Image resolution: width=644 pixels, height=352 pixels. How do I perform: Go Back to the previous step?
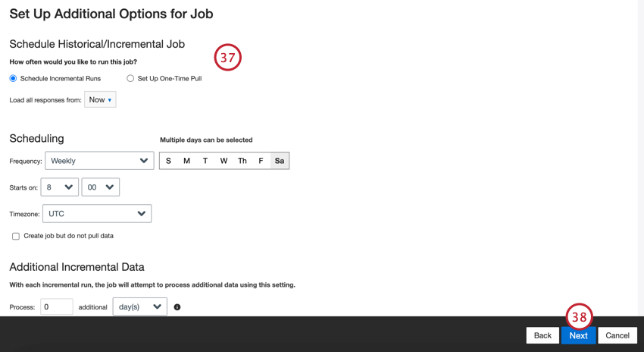pyautogui.click(x=542, y=335)
